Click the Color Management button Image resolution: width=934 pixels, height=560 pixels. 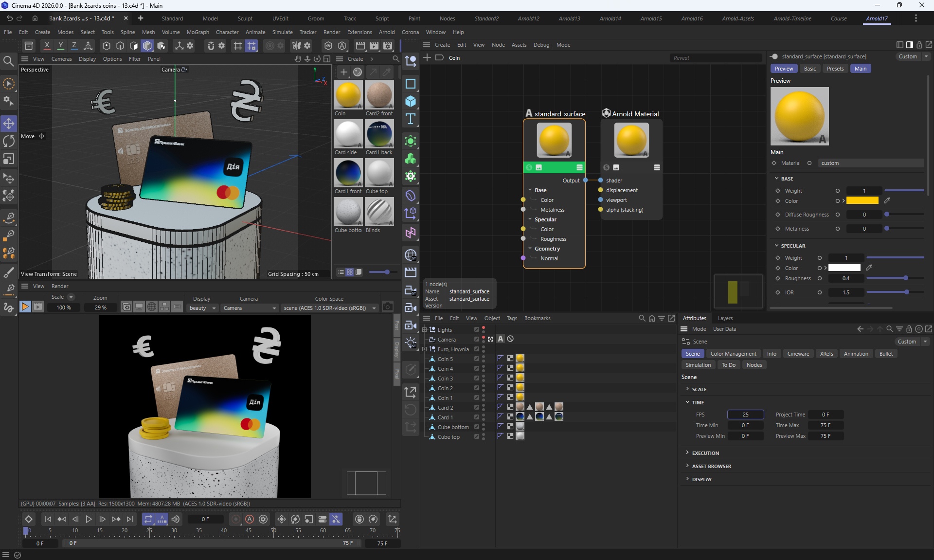pos(733,354)
